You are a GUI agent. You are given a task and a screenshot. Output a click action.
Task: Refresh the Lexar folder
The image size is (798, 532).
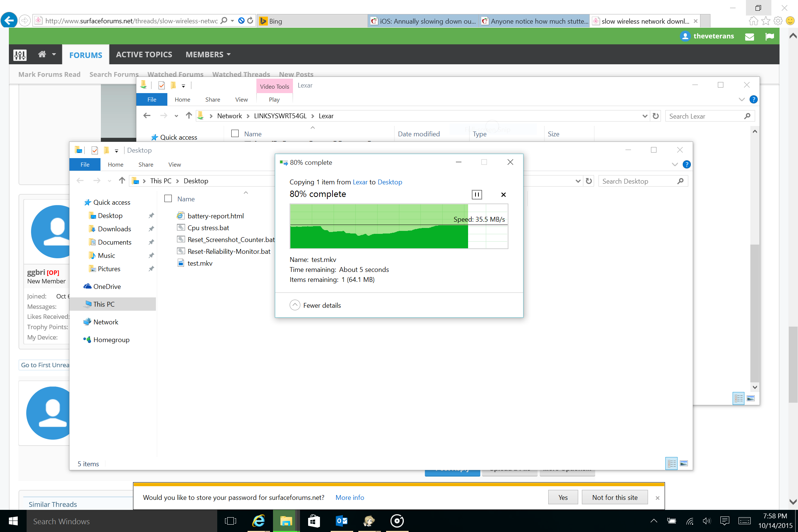(656, 116)
